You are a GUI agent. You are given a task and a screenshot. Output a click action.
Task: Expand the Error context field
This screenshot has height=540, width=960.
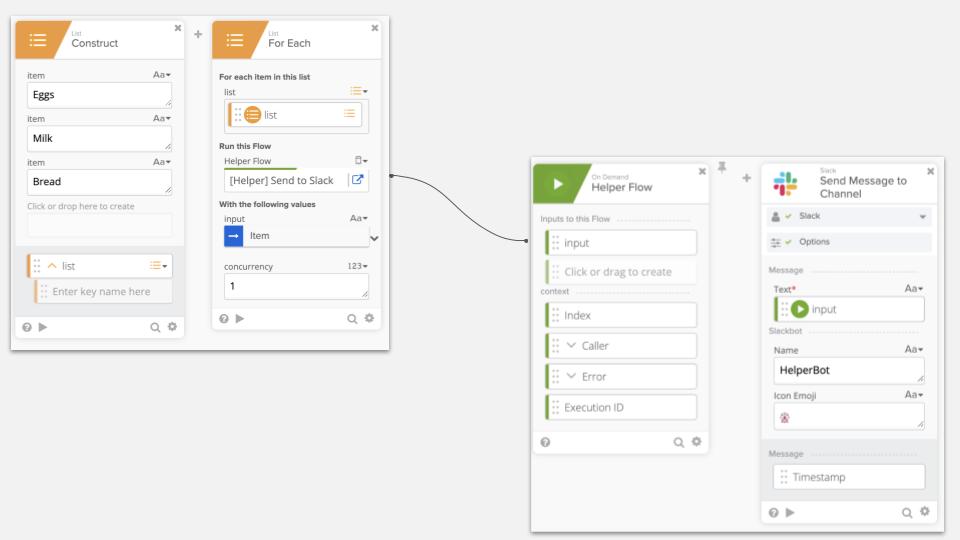point(571,377)
